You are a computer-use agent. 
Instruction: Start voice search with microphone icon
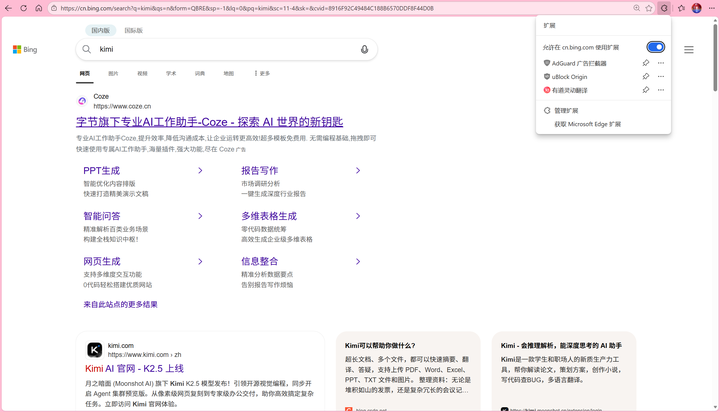tap(364, 49)
